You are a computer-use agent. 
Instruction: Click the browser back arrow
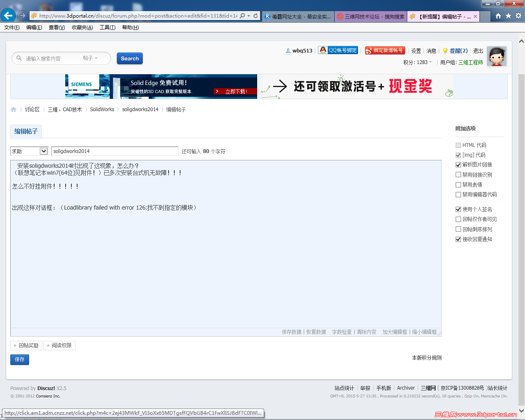point(8,16)
